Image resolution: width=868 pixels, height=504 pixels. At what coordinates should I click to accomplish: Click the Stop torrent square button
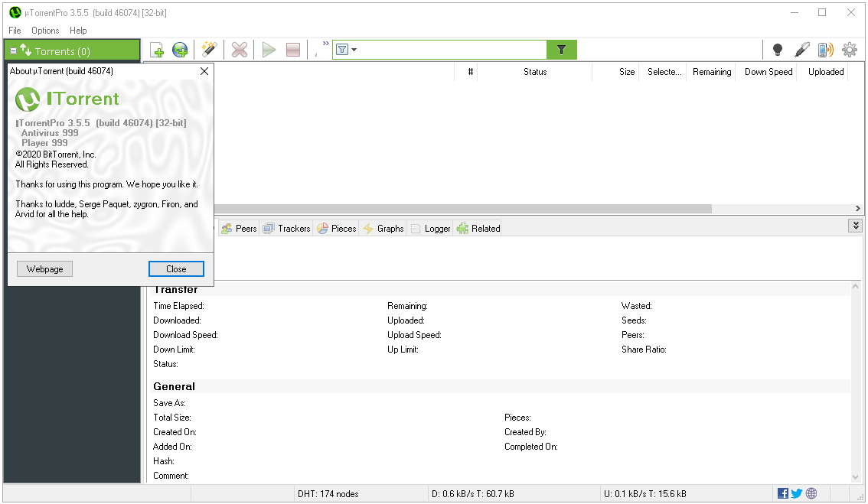[x=293, y=50]
